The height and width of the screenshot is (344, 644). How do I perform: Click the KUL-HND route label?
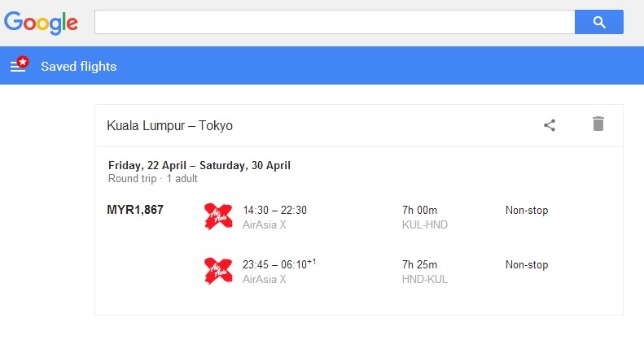[x=425, y=224]
